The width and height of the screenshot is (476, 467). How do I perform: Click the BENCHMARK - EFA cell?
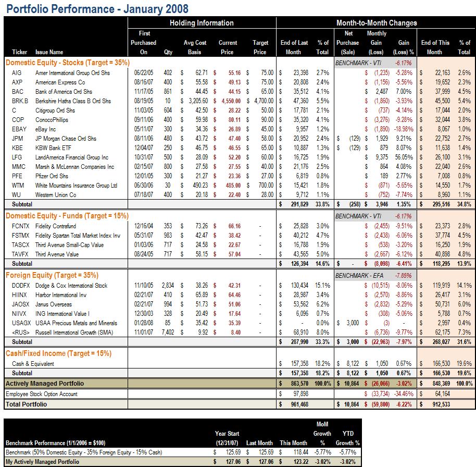click(358, 275)
